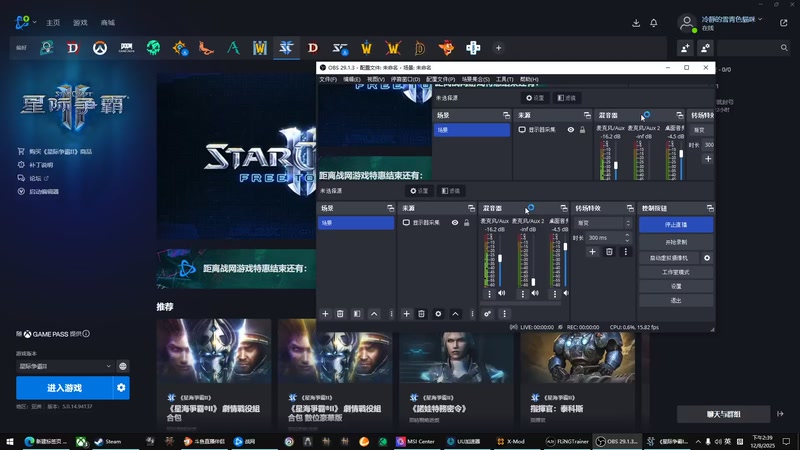
Task: Open the Avowed 'A' game icon
Action: coord(233,48)
